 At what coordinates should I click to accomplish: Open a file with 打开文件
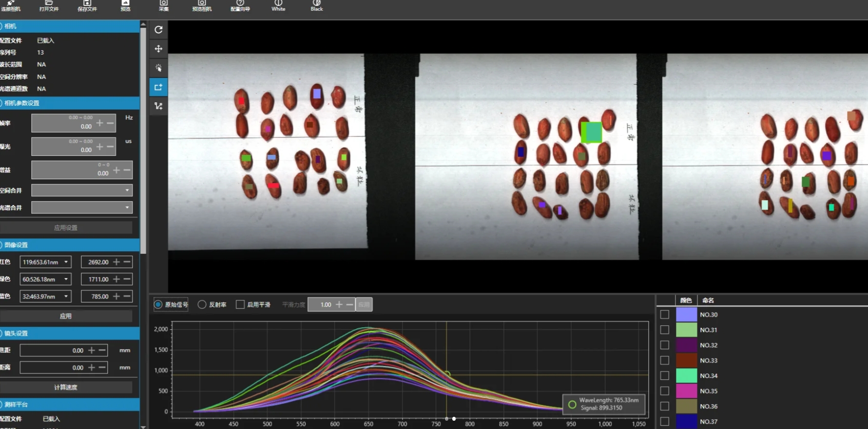pyautogui.click(x=49, y=5)
